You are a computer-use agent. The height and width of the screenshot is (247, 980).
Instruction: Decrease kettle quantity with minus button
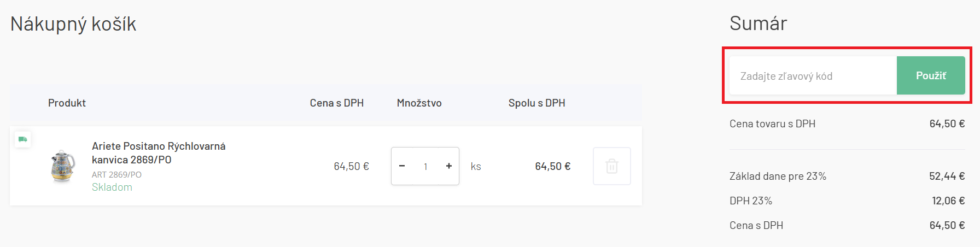coord(402,166)
